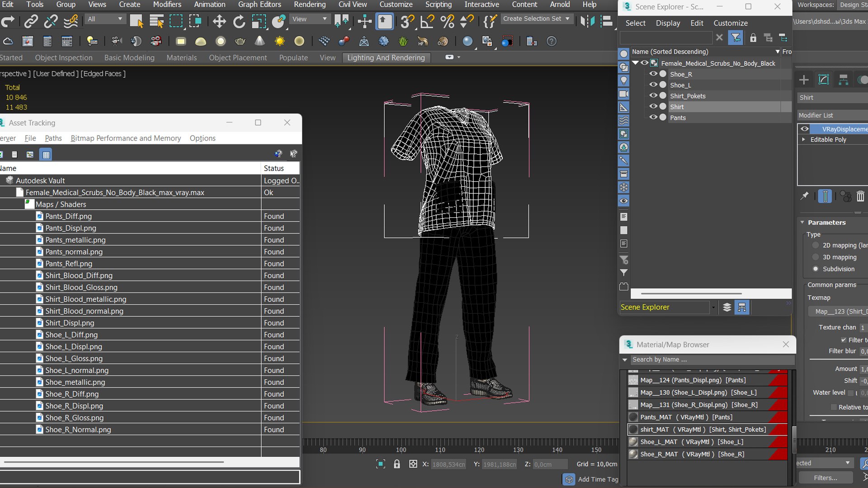Select 3D mapping radio button

click(816, 257)
